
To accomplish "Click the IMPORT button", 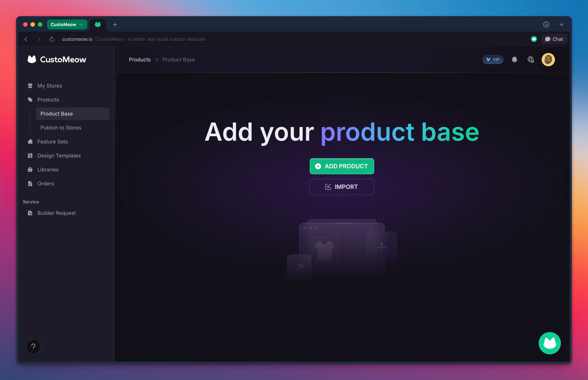I will (342, 187).
